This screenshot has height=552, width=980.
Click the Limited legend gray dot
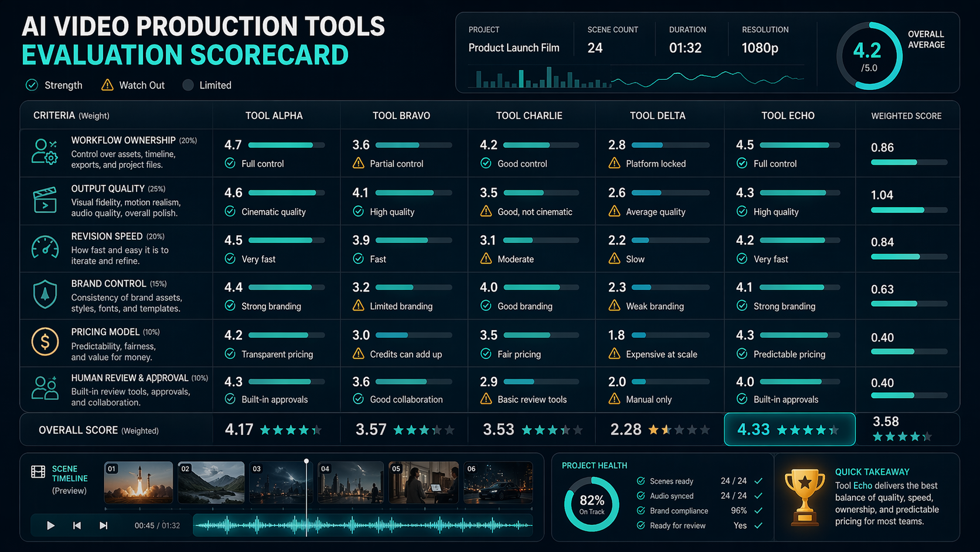[x=188, y=85]
